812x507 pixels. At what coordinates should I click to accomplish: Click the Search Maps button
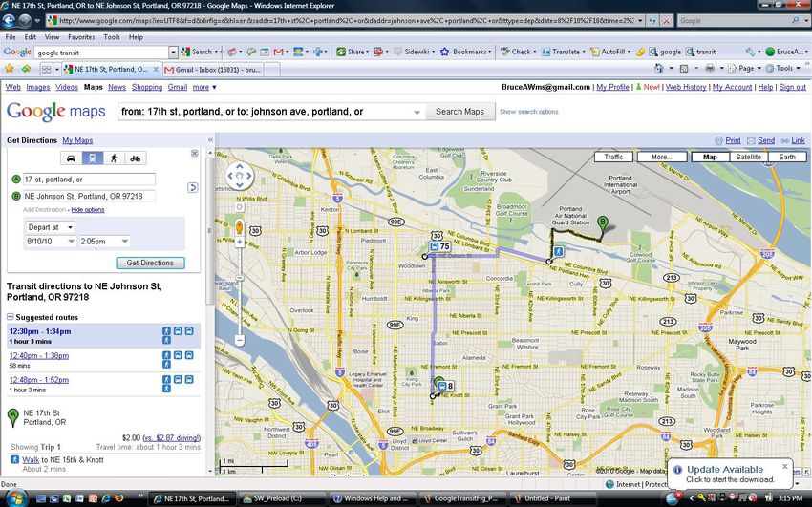[x=459, y=111]
